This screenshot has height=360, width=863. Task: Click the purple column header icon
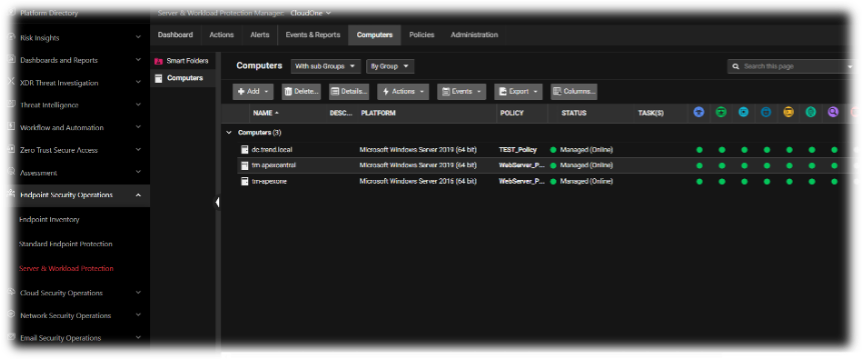833,112
